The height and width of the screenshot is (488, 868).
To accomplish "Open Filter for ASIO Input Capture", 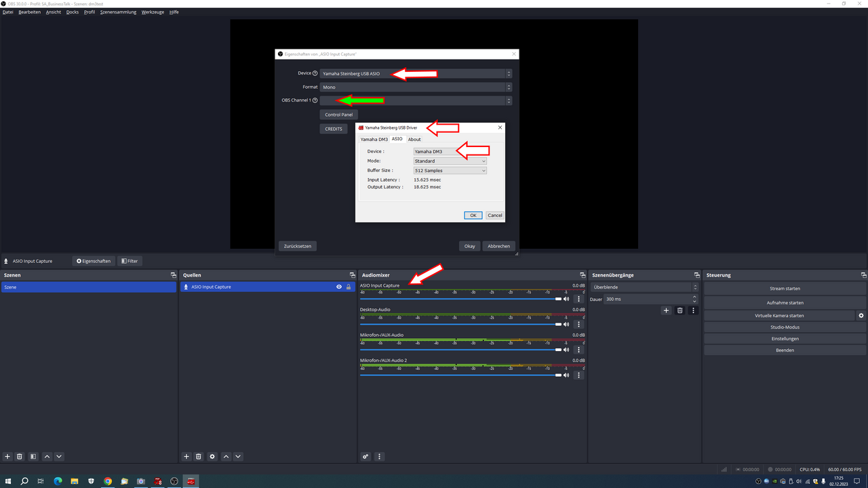I will [130, 261].
